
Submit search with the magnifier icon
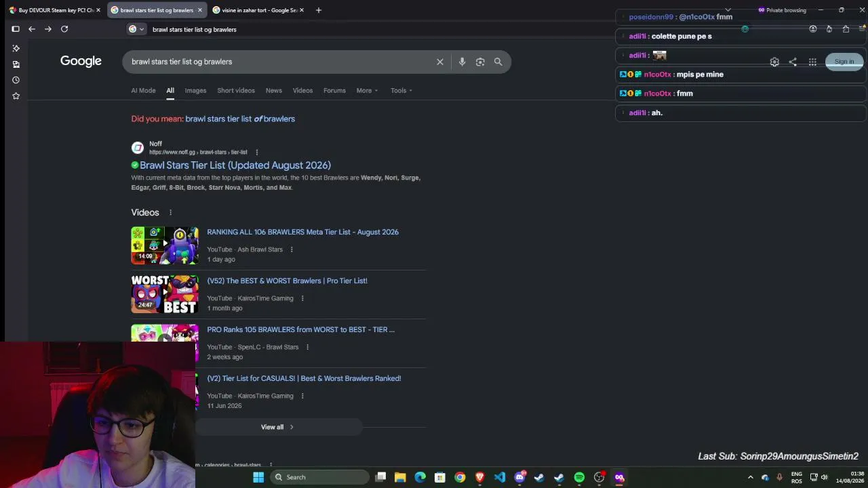[498, 62]
